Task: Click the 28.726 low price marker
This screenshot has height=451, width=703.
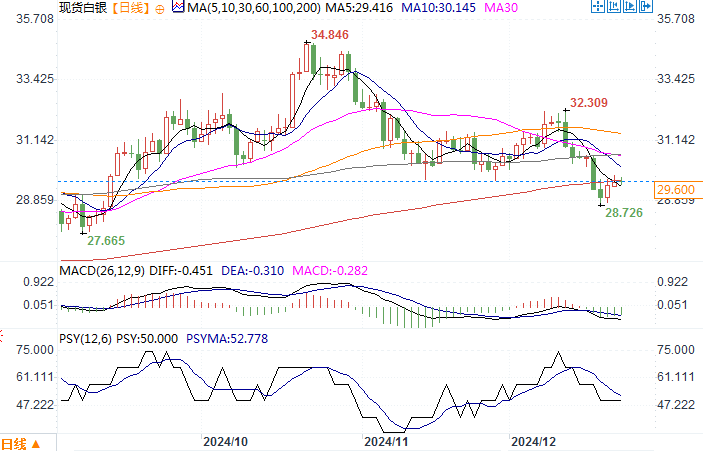Action: coord(626,214)
